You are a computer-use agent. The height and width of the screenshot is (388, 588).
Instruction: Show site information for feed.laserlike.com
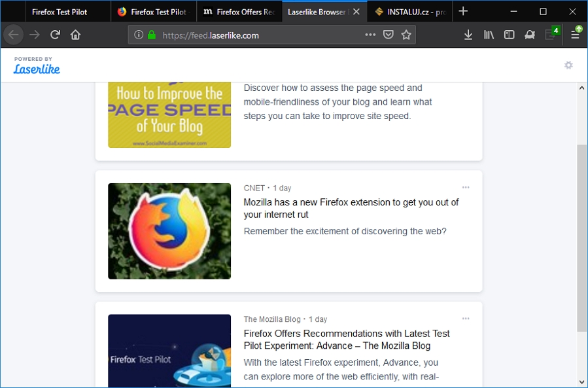[x=139, y=35]
